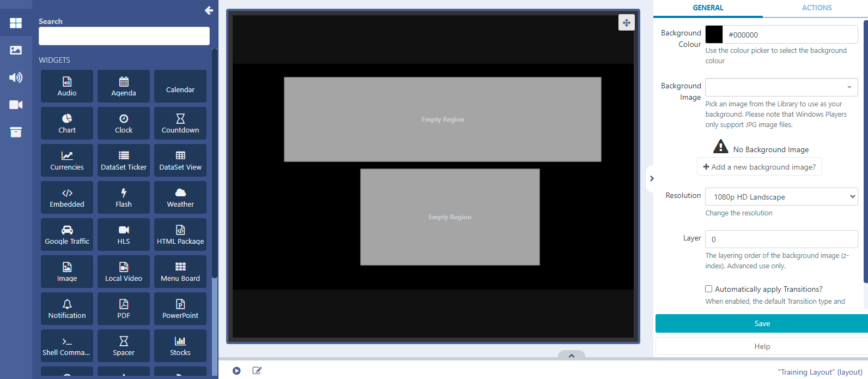Image resolution: width=868 pixels, height=379 pixels.
Task: Add the Currencies widget
Action: coord(67,160)
